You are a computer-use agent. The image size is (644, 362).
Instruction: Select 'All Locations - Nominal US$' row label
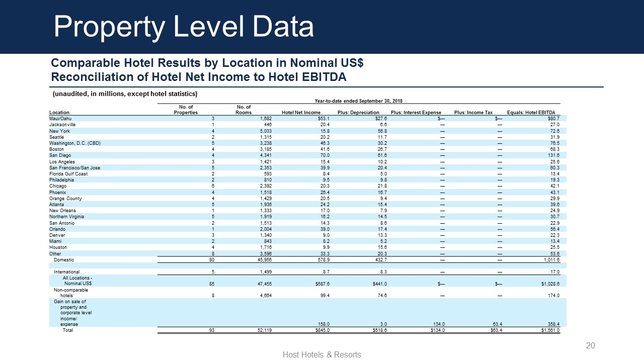77,281
